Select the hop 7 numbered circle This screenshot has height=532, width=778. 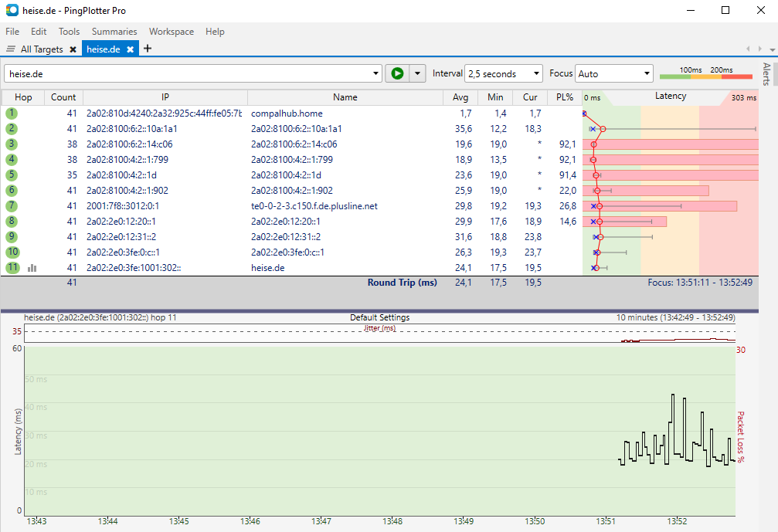(x=11, y=205)
